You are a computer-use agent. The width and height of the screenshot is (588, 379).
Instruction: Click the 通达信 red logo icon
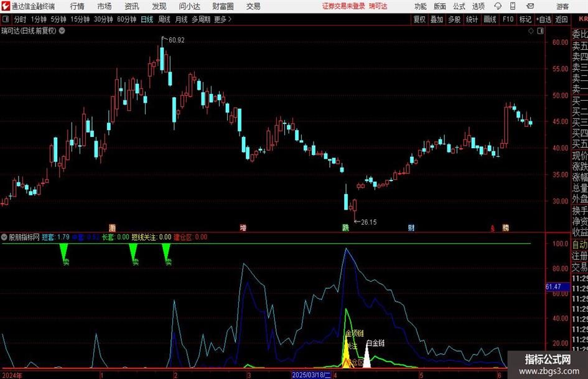6,6
